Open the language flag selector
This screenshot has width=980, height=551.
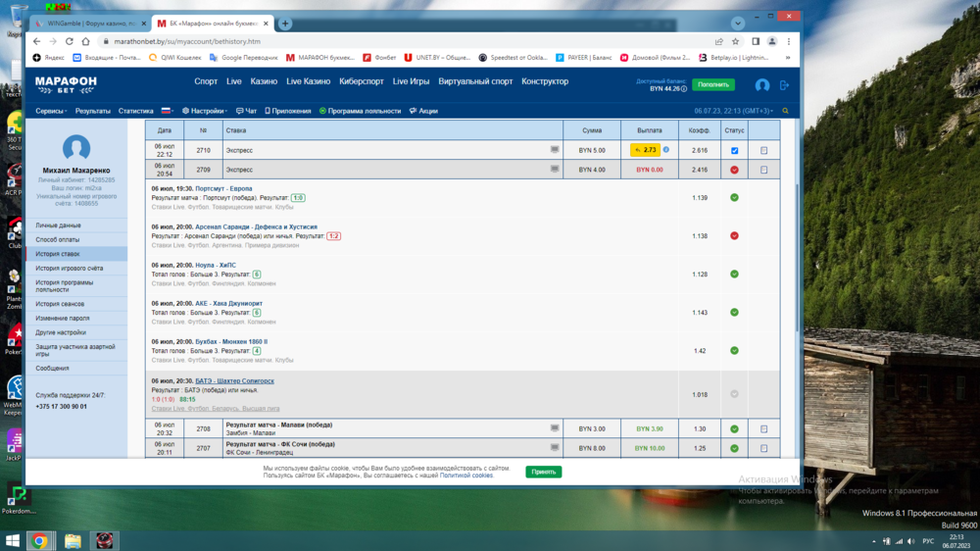coord(167,112)
